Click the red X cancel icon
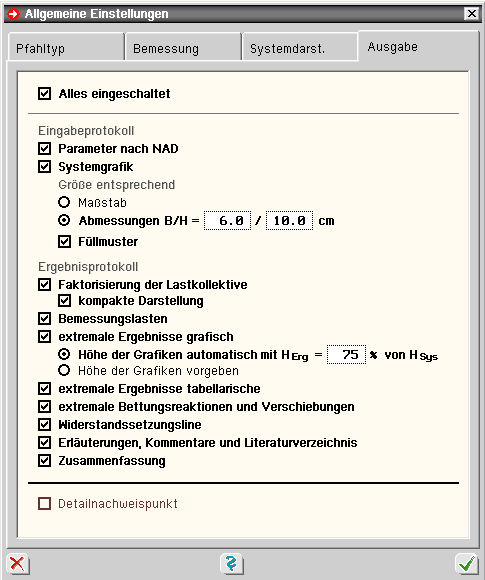485x580 pixels. [x=17, y=564]
